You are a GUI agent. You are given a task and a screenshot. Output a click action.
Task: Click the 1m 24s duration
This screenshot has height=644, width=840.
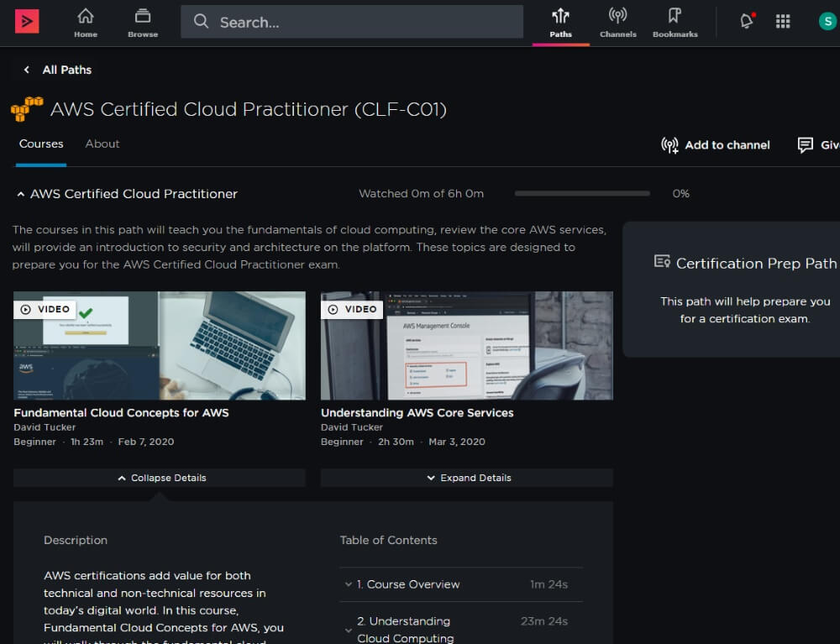(549, 584)
